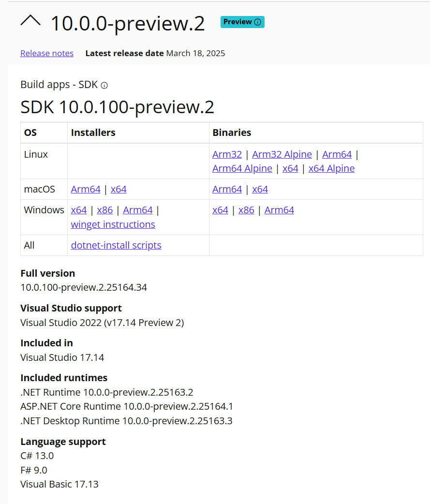Click the C# 13.0 text

click(x=37, y=456)
